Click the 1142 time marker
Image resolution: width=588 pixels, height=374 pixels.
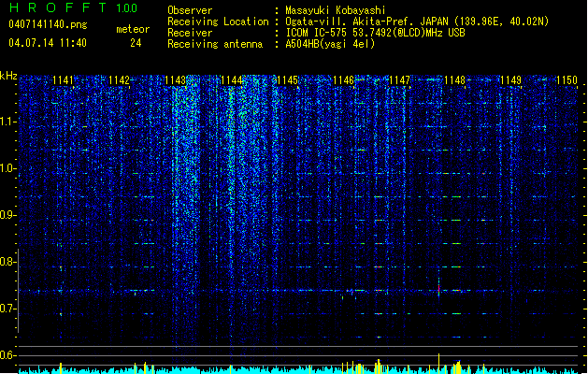coord(119,80)
